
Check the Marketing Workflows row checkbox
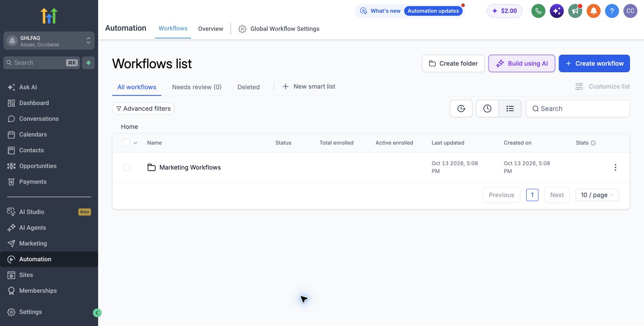[x=127, y=167]
